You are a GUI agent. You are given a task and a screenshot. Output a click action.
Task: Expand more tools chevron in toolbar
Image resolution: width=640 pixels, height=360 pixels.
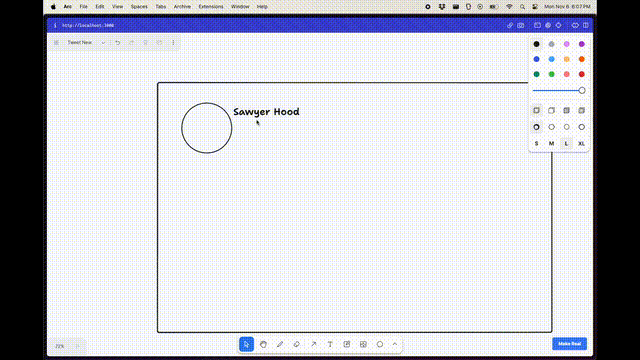click(395, 344)
